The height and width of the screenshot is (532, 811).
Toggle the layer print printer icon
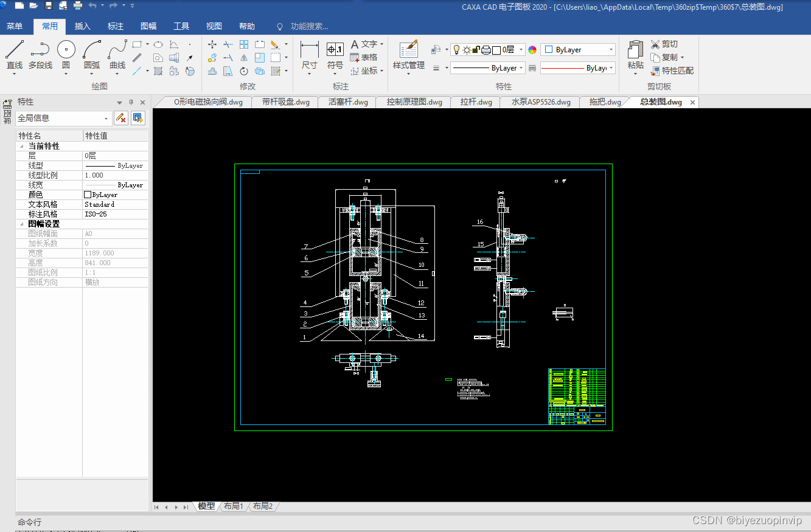pyautogui.click(x=486, y=50)
